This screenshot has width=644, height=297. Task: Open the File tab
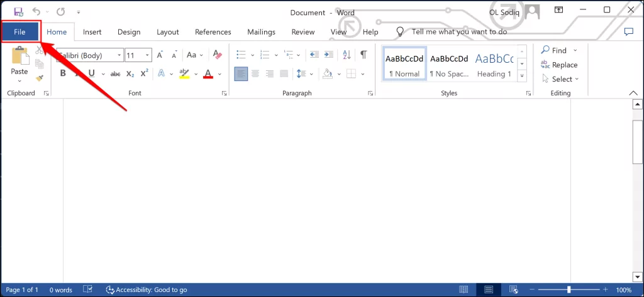[x=19, y=32]
